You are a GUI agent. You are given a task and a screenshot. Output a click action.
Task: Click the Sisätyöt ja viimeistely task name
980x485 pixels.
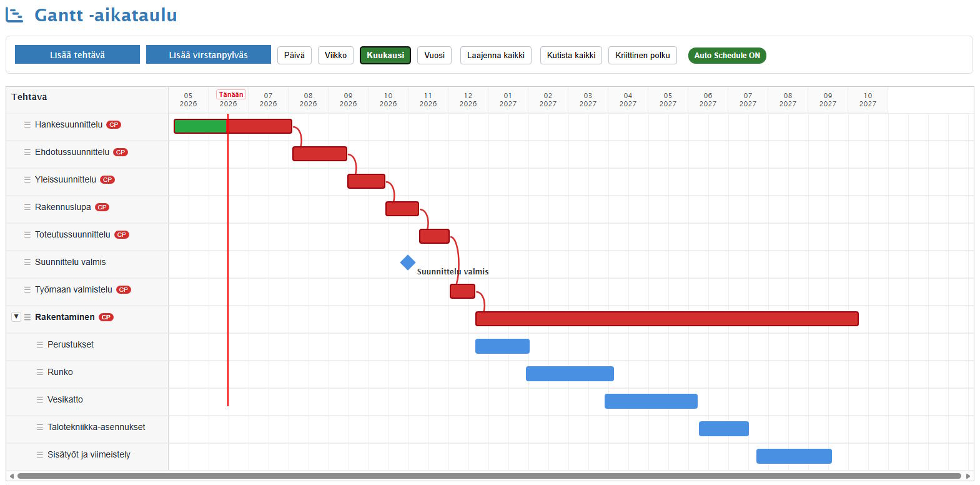(x=89, y=454)
